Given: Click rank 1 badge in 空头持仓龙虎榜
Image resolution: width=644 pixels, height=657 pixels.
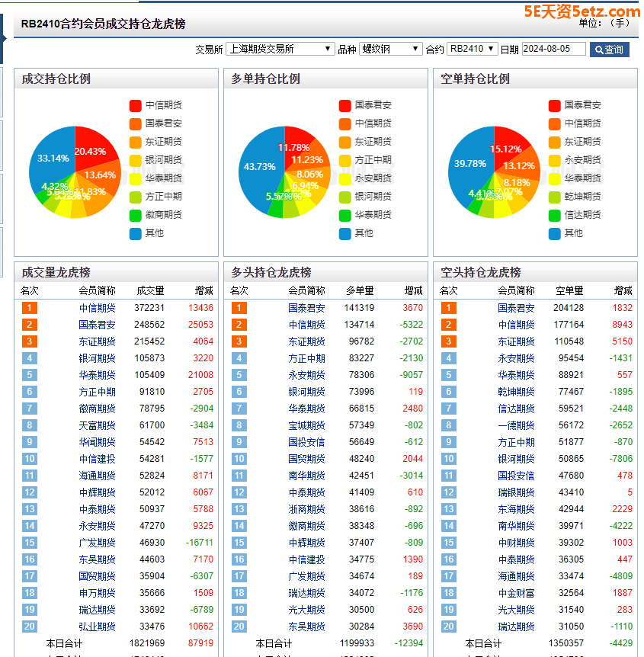Looking at the screenshot, I should pos(448,308).
